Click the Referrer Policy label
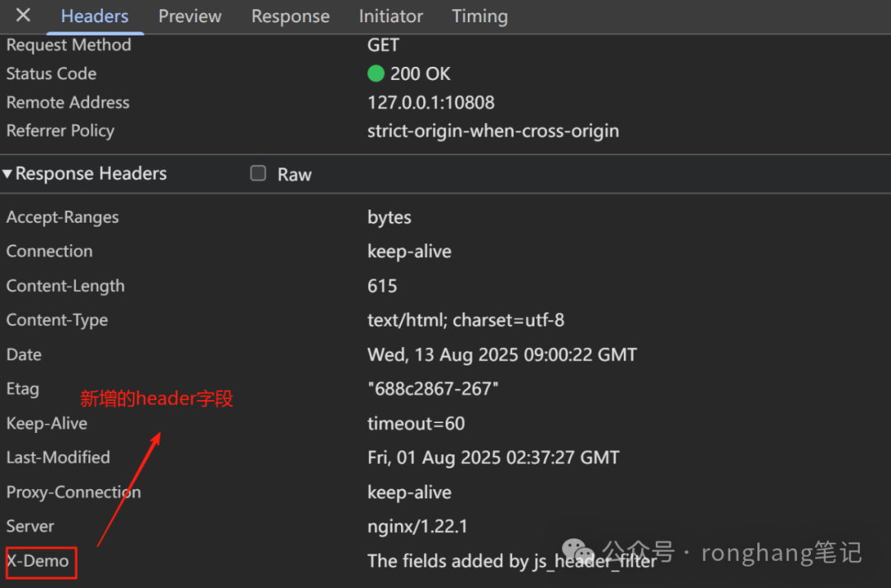 pyautogui.click(x=60, y=131)
